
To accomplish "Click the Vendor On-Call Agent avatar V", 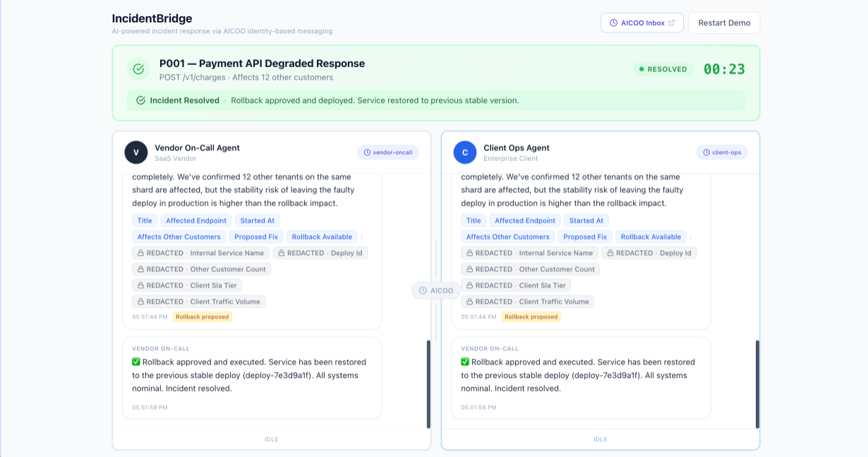I will pyautogui.click(x=136, y=153).
